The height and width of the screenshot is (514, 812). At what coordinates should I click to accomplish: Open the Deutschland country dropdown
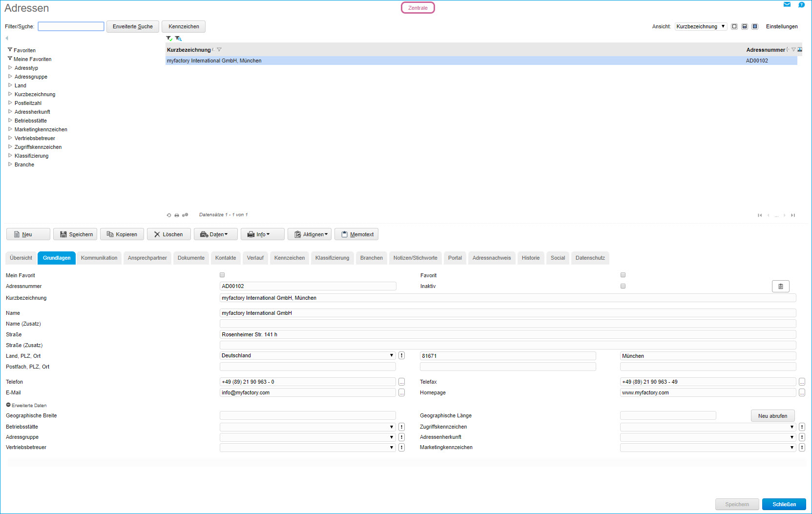tap(307, 355)
